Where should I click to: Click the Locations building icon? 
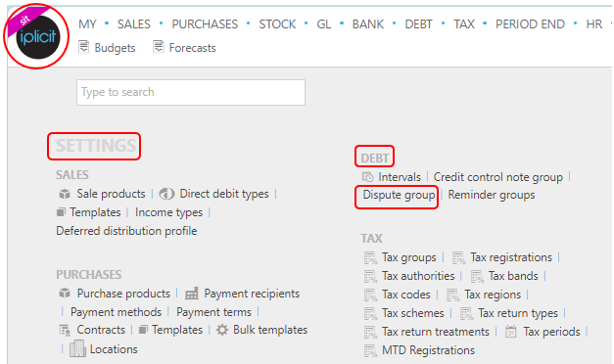point(77,348)
